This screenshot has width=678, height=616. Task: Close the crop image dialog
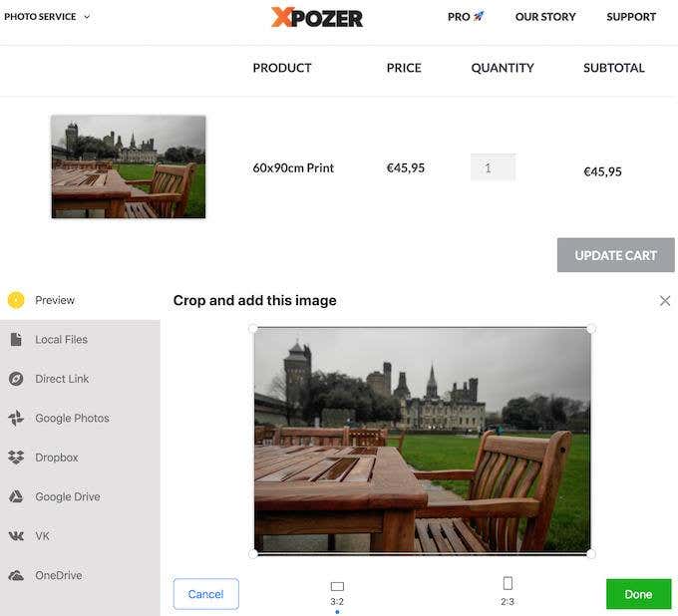(665, 300)
